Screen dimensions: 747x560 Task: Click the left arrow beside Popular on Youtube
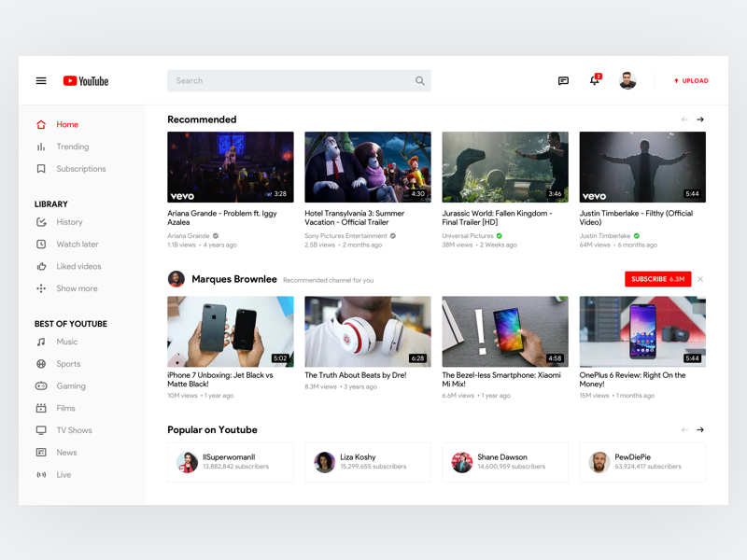point(684,430)
